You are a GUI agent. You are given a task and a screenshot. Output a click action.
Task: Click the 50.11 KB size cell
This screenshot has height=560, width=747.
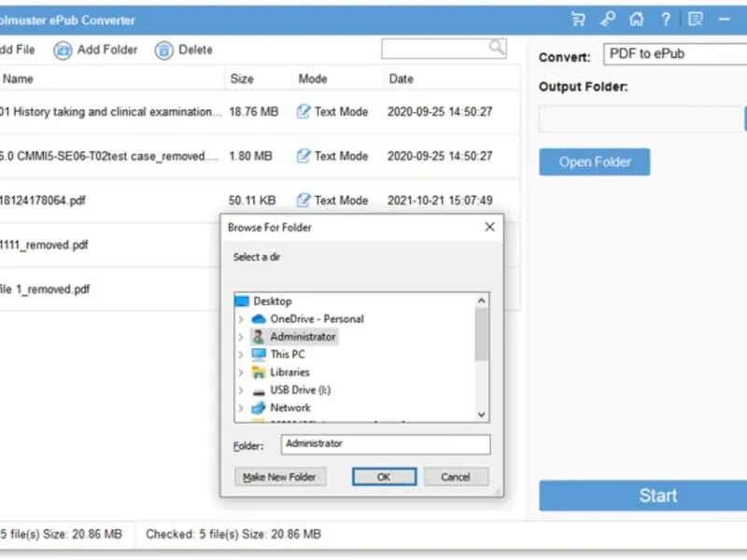(x=252, y=201)
